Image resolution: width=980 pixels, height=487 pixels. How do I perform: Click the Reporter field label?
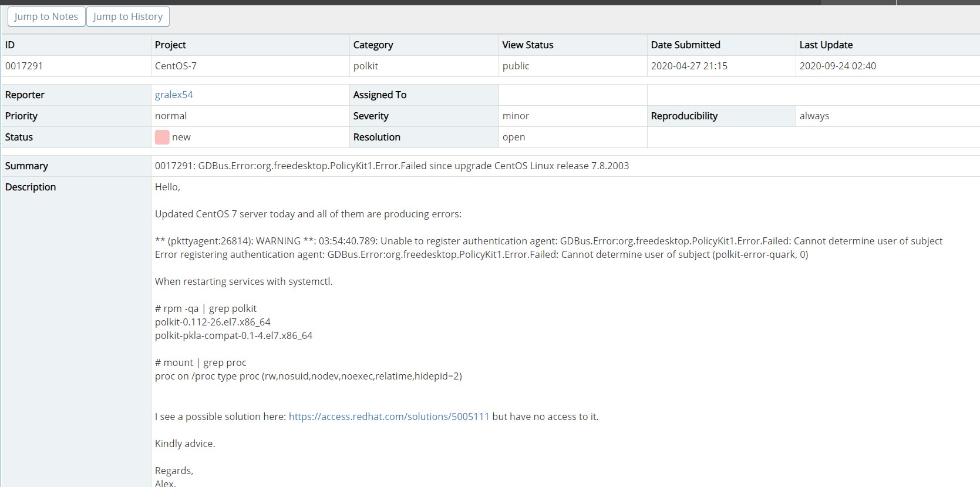pos(25,95)
